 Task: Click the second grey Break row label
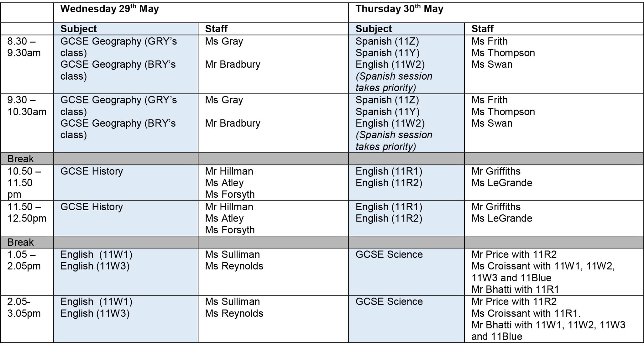pyautogui.click(x=21, y=242)
